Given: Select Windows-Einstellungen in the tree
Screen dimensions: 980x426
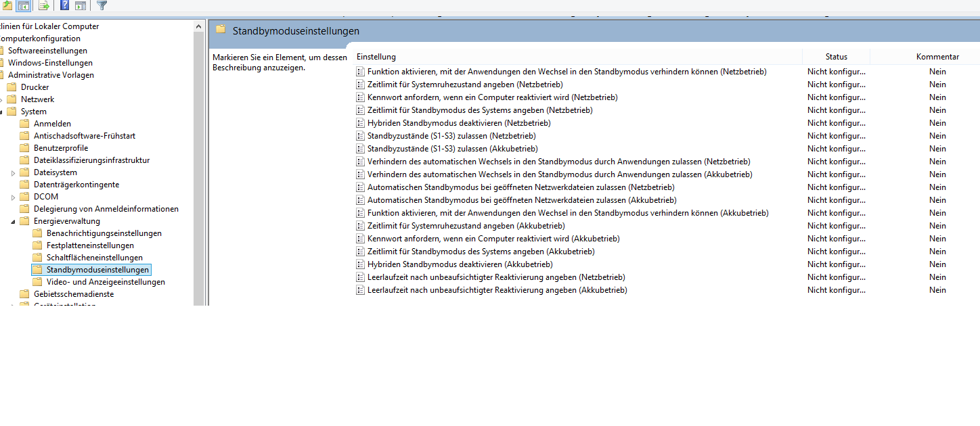Looking at the screenshot, I should 50,63.
